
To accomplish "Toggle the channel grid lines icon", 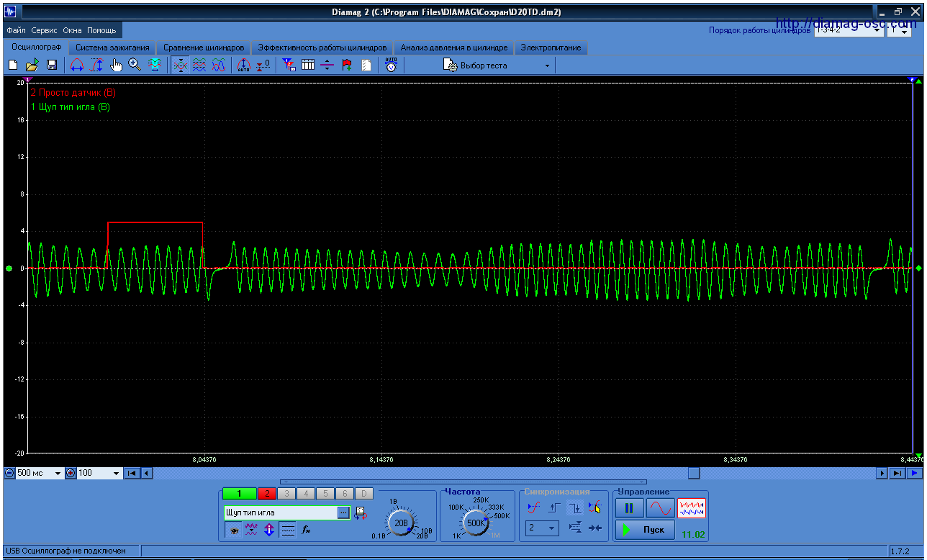I will click(288, 530).
